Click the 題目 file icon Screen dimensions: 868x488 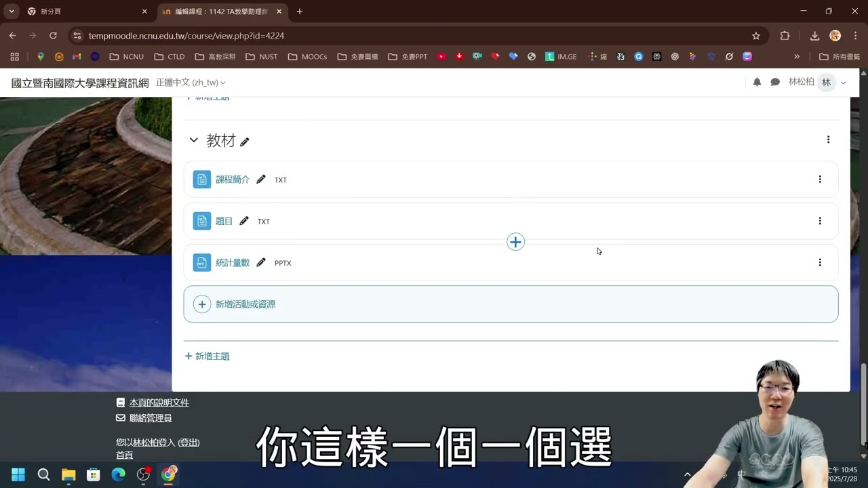202,221
